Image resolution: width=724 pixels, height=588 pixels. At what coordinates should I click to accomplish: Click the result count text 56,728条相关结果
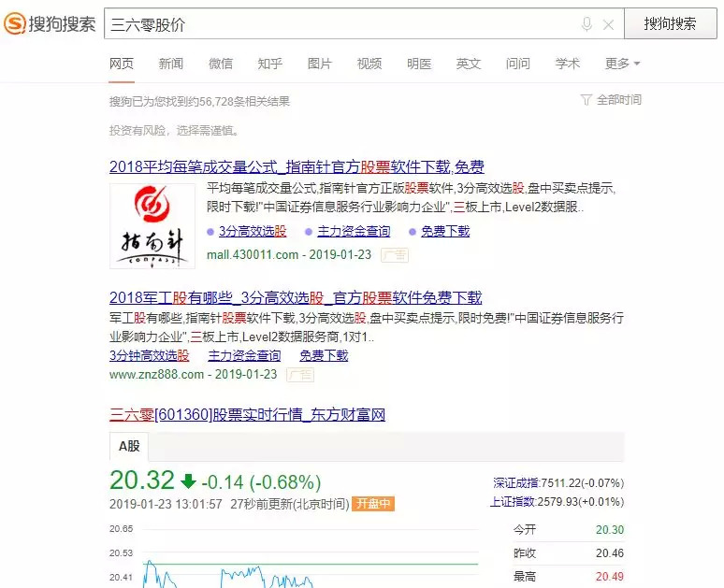tap(244, 102)
